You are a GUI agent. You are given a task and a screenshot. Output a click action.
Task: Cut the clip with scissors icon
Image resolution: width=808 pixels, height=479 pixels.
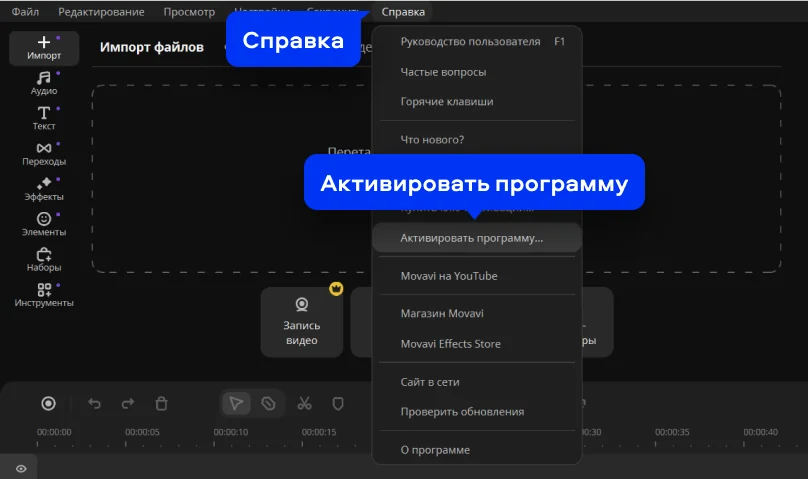304,403
